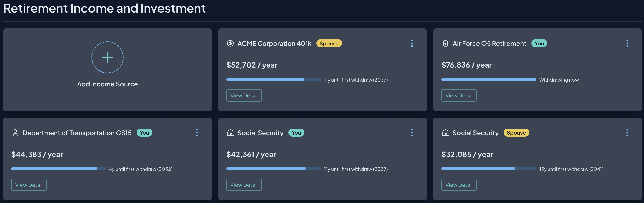Click the bank icon on Social Security (Spouse) card
644x203 pixels.
(x=445, y=133)
